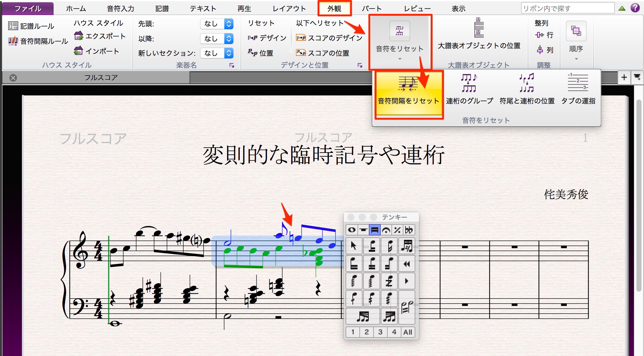Image resolution: width=644 pixels, height=356 pixels.
Task: Click the 以下へリセット label
Action: point(320,23)
